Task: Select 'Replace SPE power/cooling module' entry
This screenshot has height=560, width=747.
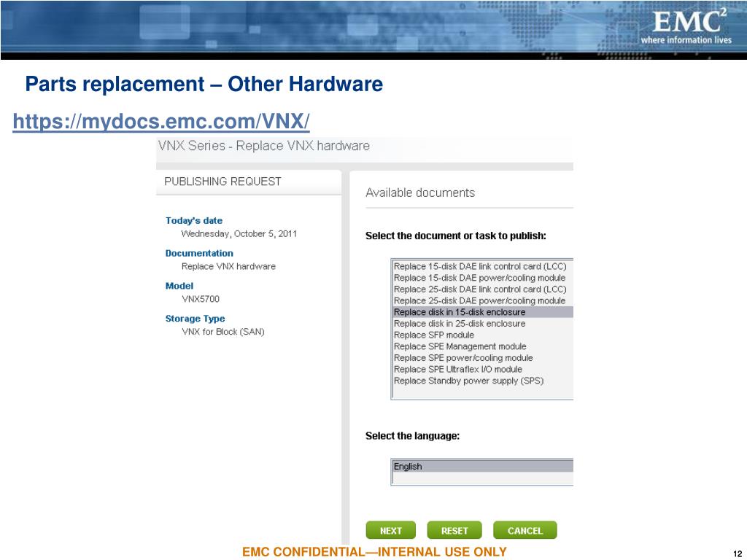Action: 482,357
